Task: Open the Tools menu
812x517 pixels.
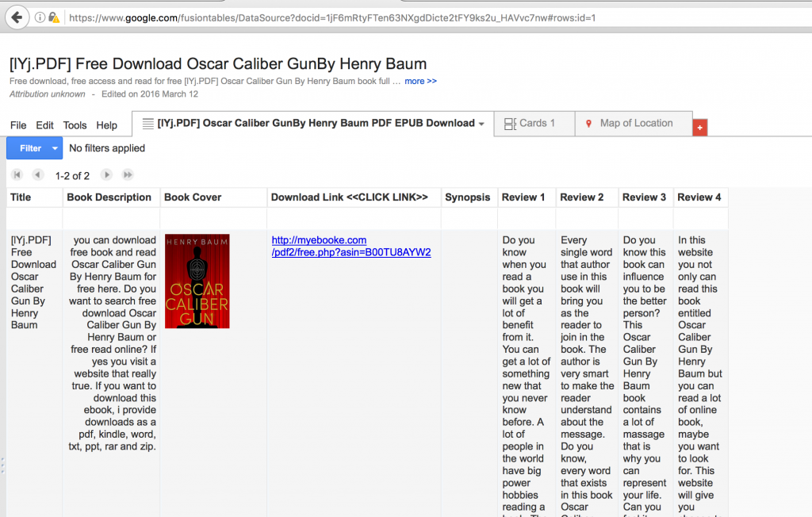Action: [75, 125]
